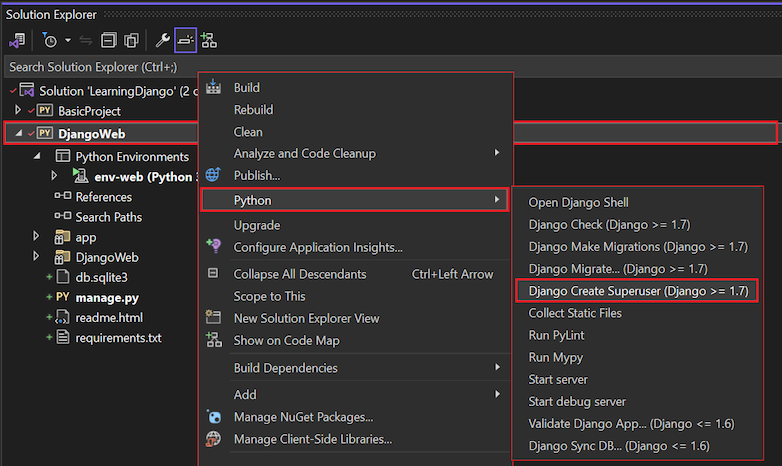The height and width of the screenshot is (466, 782).
Task: Select Django Create Superuser menu entry
Action: 638,291
